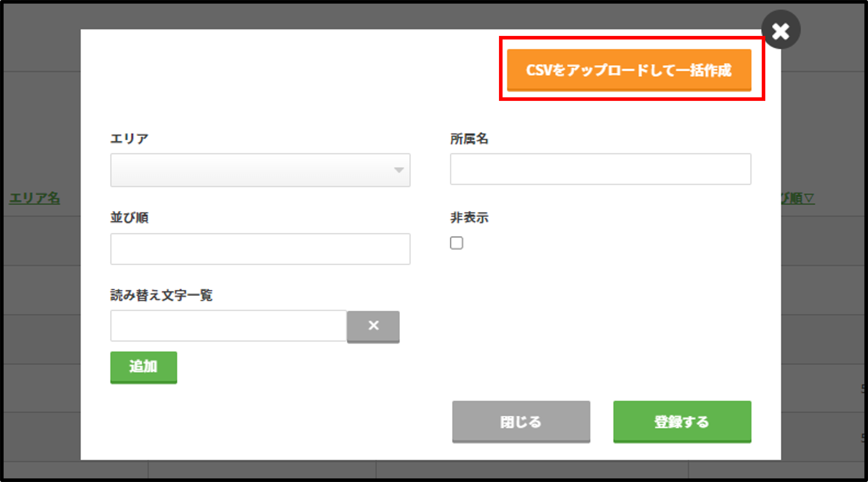Check the box under 非表示 to hide the entry
The image size is (868, 482).
click(457, 243)
